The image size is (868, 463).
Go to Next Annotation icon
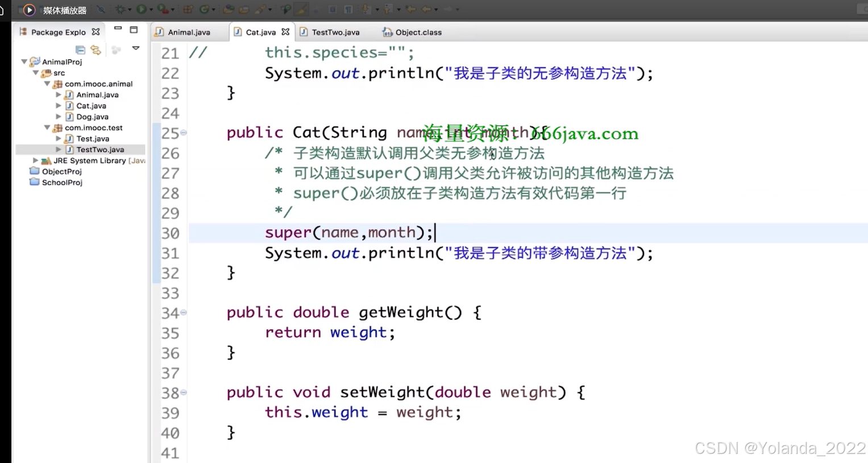[366, 10]
